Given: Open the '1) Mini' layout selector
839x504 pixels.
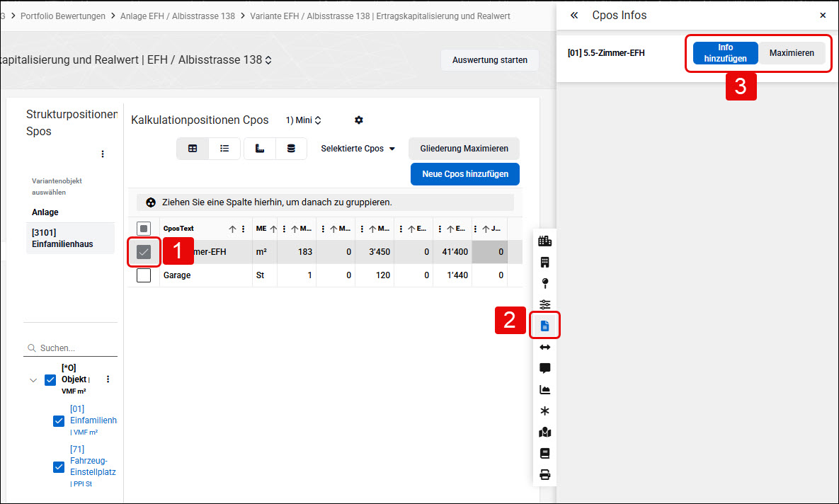Looking at the screenshot, I should tap(304, 120).
